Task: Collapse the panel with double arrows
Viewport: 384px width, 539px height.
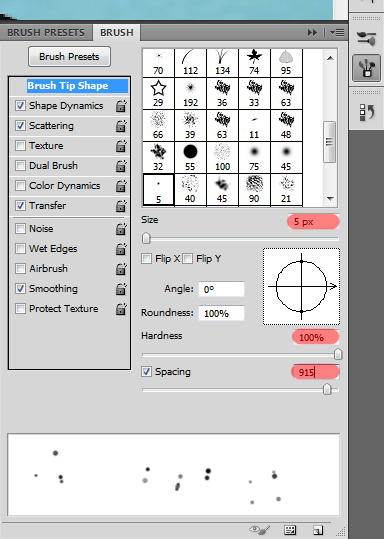Action: click(312, 33)
